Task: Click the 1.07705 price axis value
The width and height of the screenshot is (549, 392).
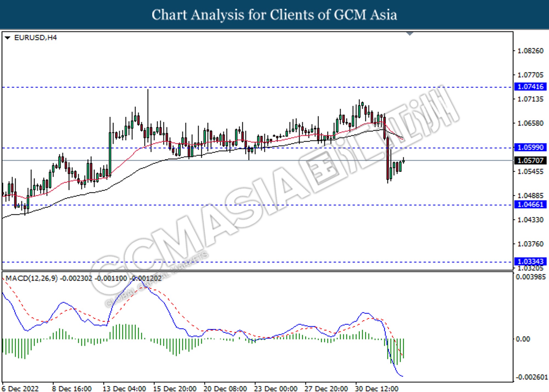Action: pos(530,75)
